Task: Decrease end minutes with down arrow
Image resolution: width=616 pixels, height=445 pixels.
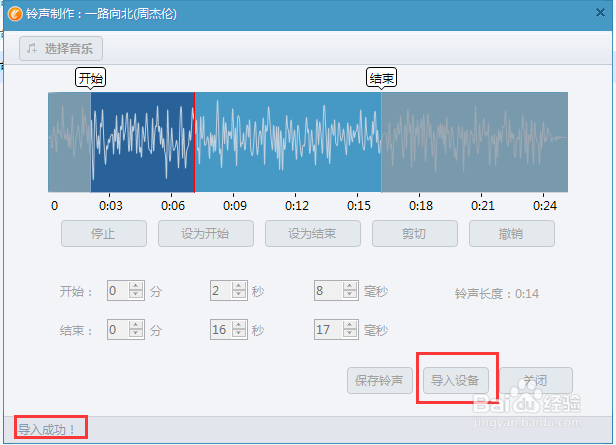Action: (136, 334)
